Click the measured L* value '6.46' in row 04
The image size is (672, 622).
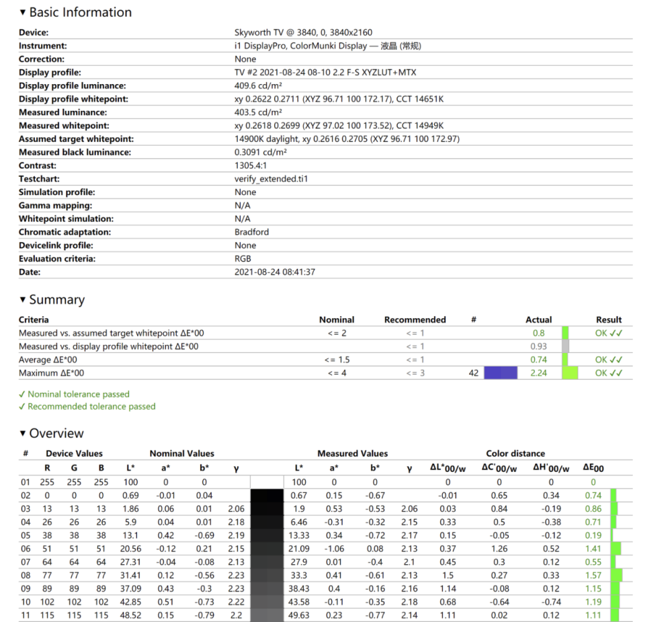299,522
